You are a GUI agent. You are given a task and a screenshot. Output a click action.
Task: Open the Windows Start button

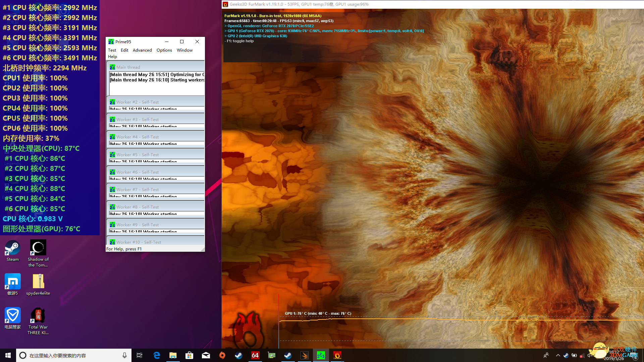pos(8,355)
